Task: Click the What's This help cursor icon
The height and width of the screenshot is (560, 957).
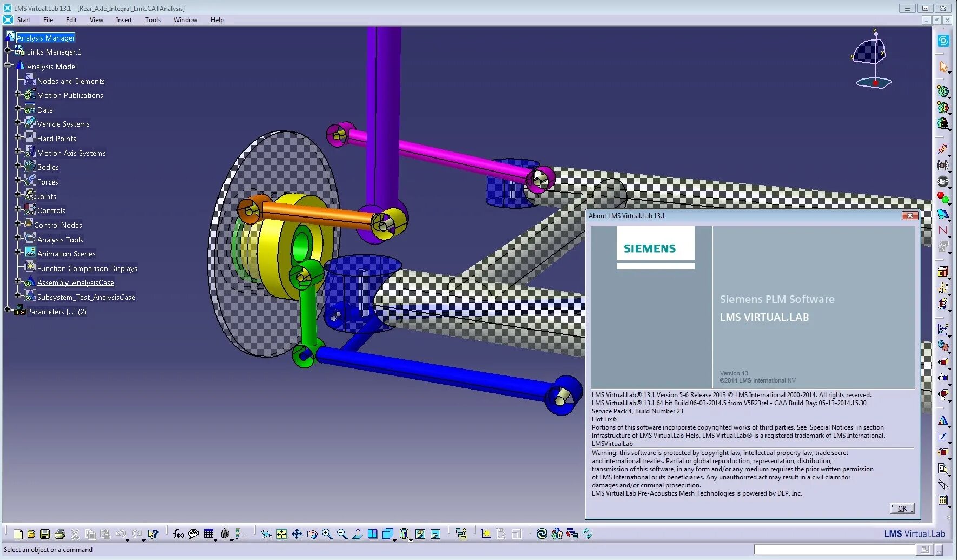Action: [x=154, y=534]
